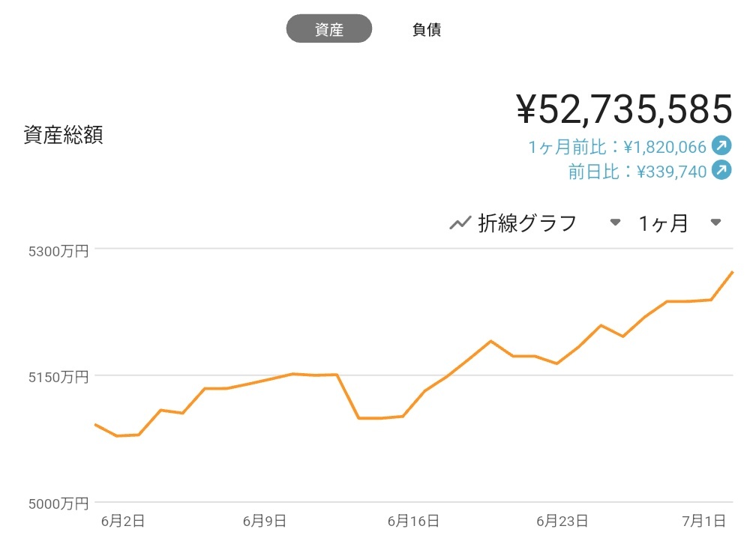Click the 前日比 up-arrow icon

point(721,171)
